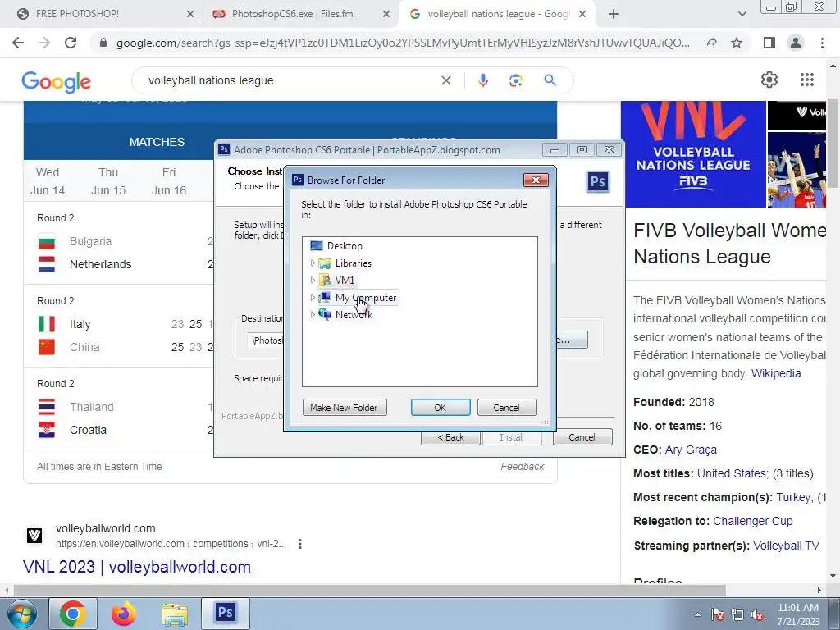Send Feedback on matches card
This screenshot has width=840, height=630.
pos(523,467)
